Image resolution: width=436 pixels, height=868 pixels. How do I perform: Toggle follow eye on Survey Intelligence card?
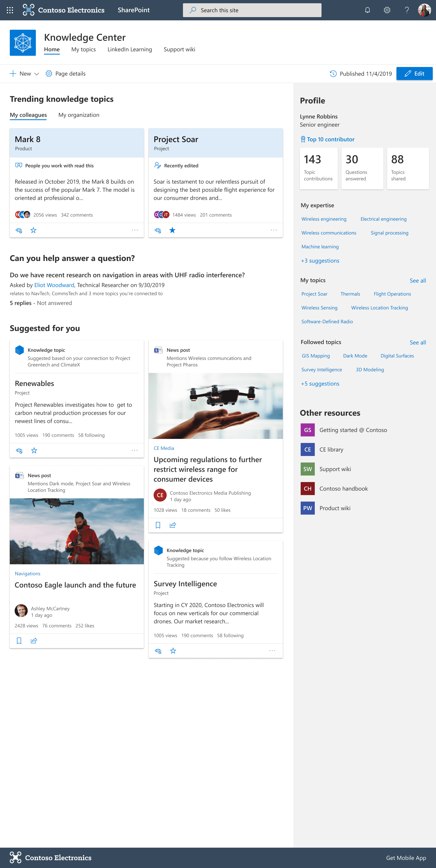pos(158,651)
